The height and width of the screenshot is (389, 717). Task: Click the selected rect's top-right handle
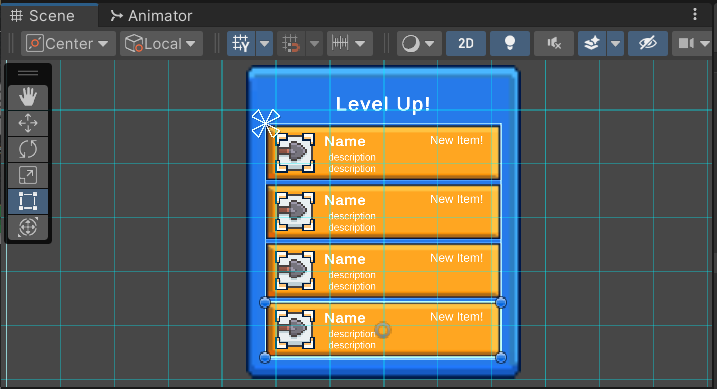tap(501, 302)
